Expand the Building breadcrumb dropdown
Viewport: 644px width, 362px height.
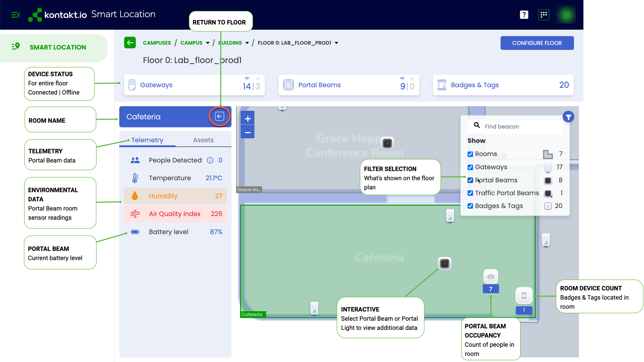pyautogui.click(x=247, y=43)
